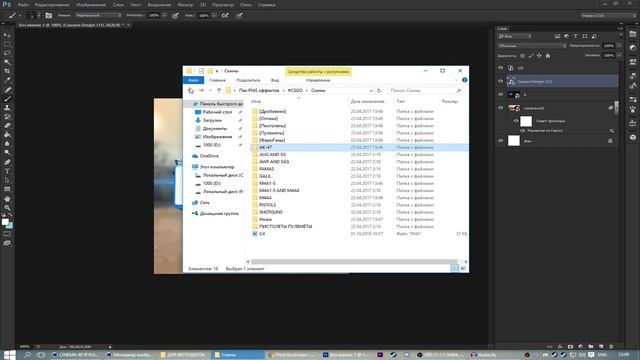Hide the topmost layer with eye icon
This screenshot has height=360, width=640.
click(x=500, y=68)
